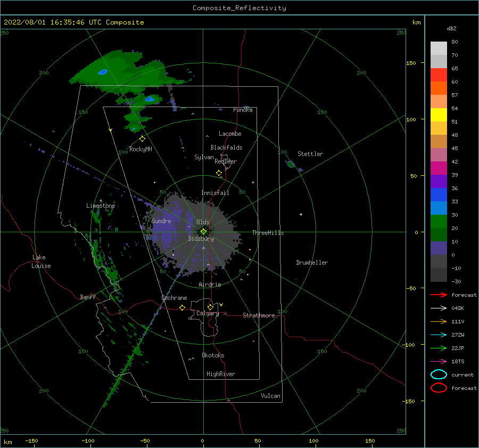The height and width of the screenshot is (448, 479).
Task: Click the Lacombe label
Action: pyautogui.click(x=230, y=134)
